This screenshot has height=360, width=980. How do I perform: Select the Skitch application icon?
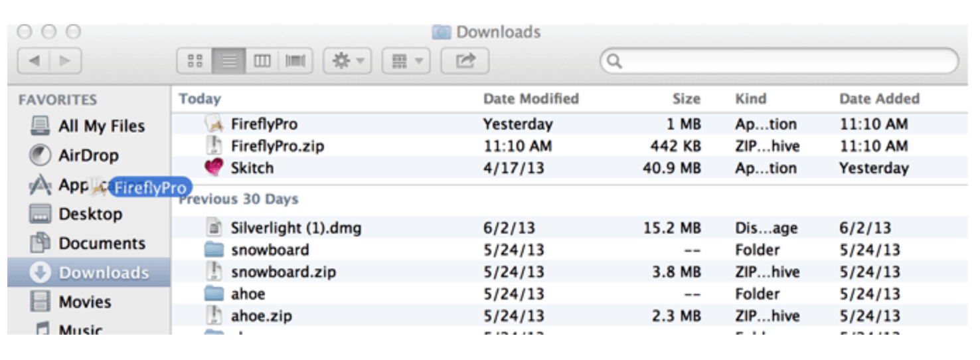click(x=214, y=168)
